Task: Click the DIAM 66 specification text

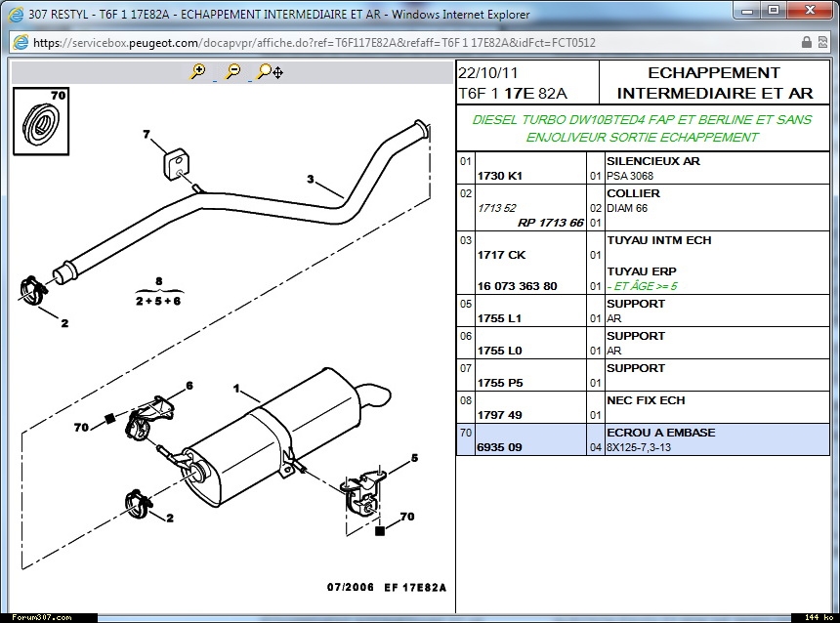Action: (x=627, y=208)
